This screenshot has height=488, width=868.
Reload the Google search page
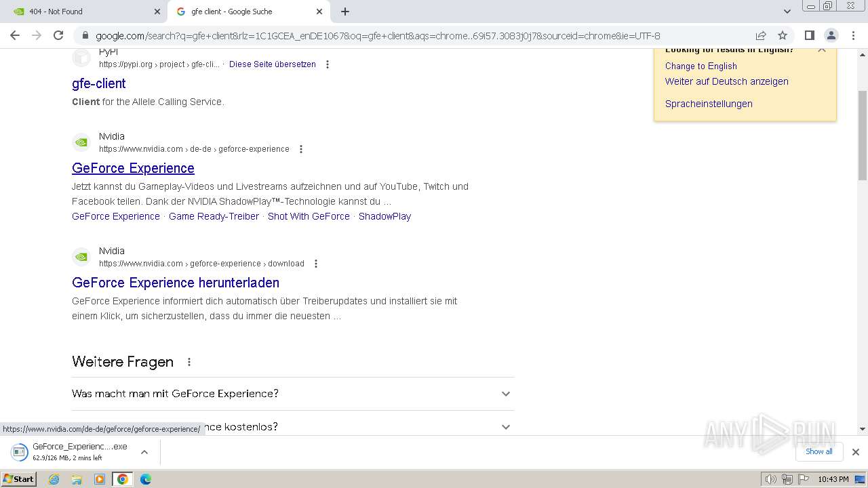[x=58, y=35]
